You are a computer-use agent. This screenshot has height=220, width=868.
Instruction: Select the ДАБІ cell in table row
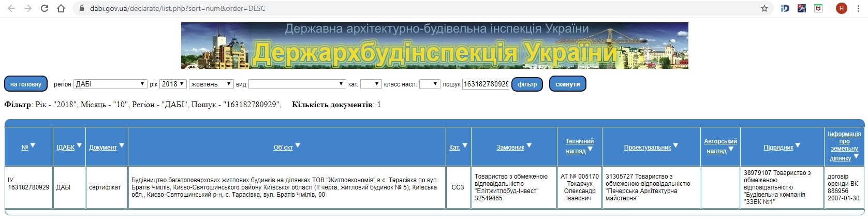click(69, 187)
